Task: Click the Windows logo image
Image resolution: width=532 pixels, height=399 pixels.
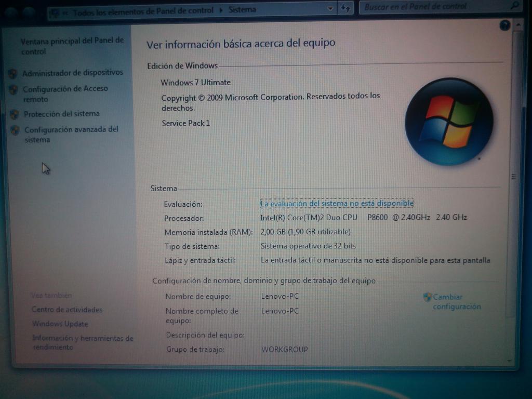Action: point(449,121)
